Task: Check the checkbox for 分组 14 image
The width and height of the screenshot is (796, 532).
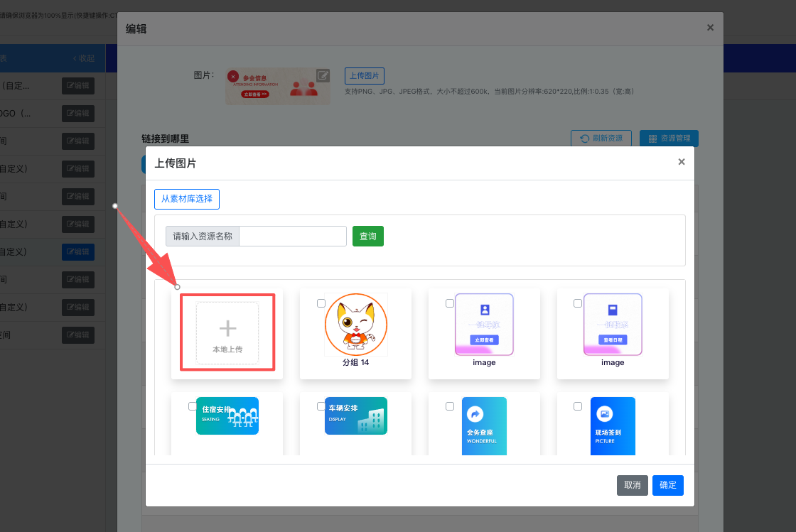Action: coord(321,303)
